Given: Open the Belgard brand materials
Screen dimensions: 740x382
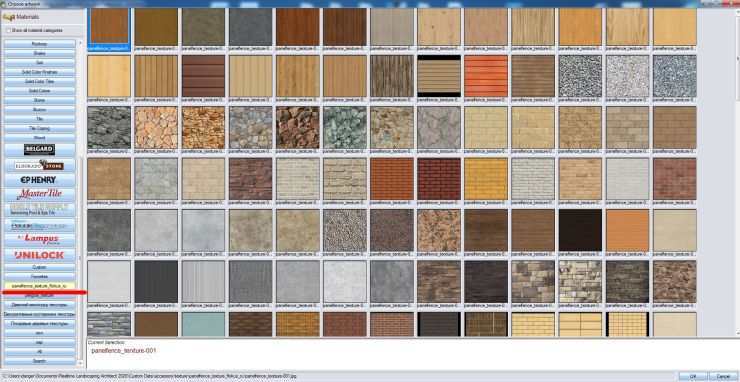Looking at the screenshot, I should click(40, 150).
